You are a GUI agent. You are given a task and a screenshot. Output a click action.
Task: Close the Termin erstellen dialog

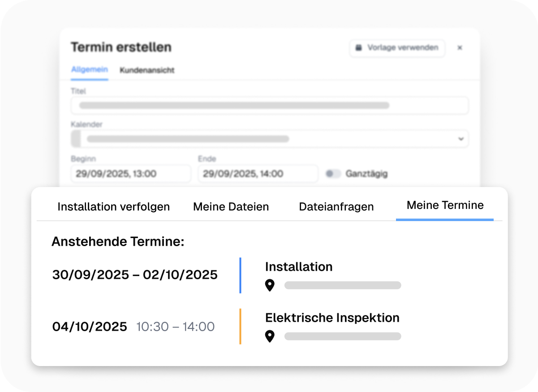(x=460, y=48)
